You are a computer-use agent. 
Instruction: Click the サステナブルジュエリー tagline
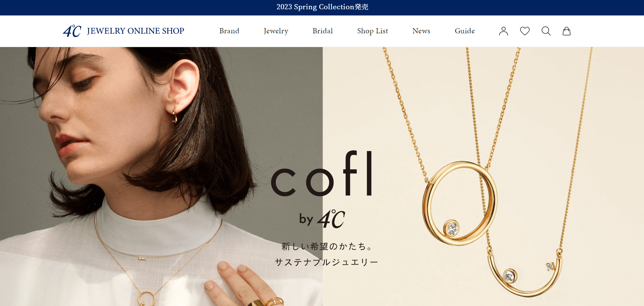pos(326,262)
